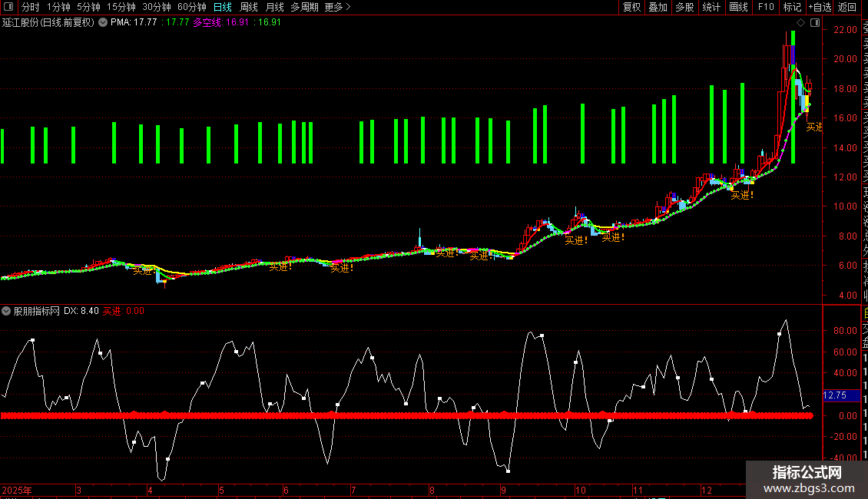868x499 pixels.
Task: Click month 9 on the time axis
Action: coord(503,490)
